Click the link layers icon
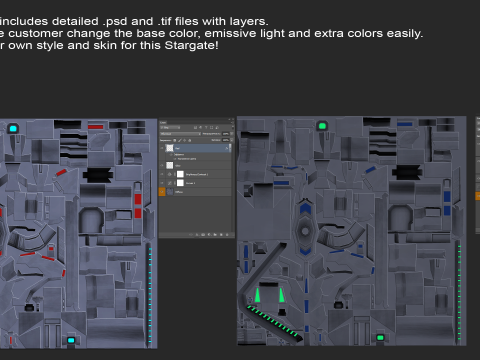Screen dimensions: 480x360 pyautogui.click(x=191, y=234)
